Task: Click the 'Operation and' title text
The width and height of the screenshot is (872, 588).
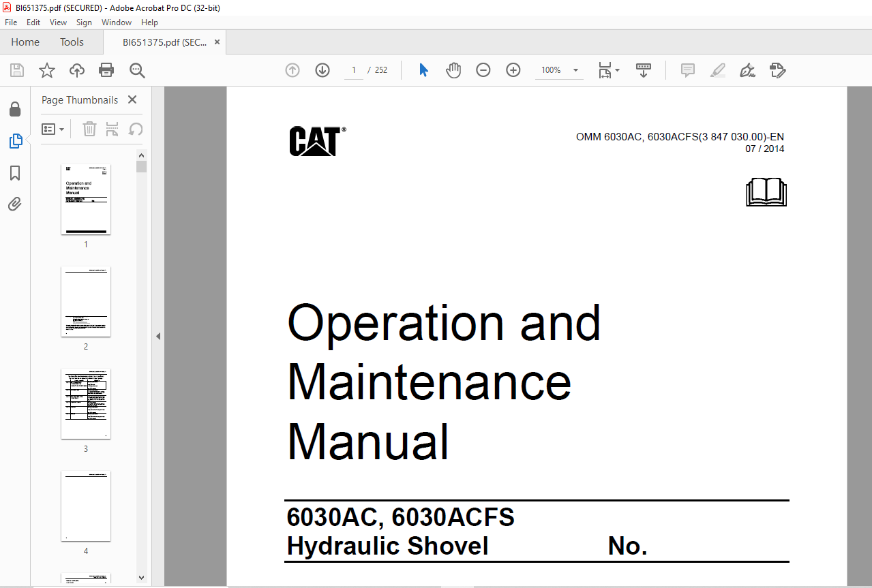Action: pos(444,322)
